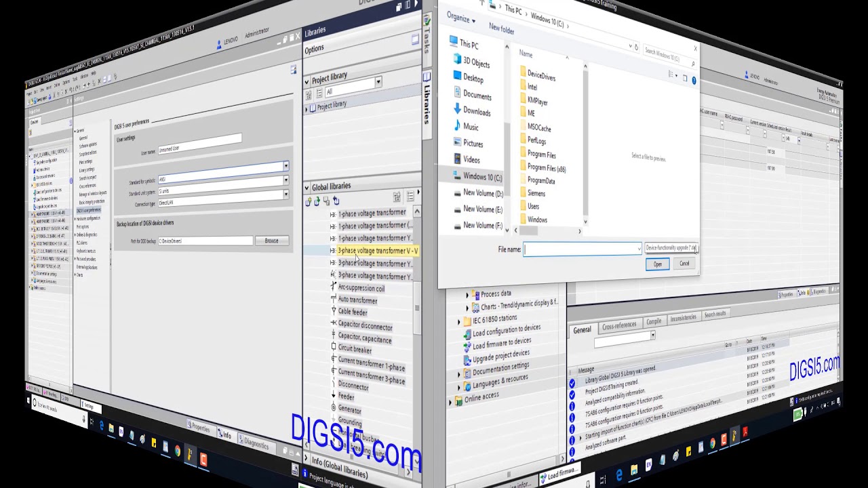Select the Disconnector library item
This screenshot has width=868, height=488.
coord(353,386)
